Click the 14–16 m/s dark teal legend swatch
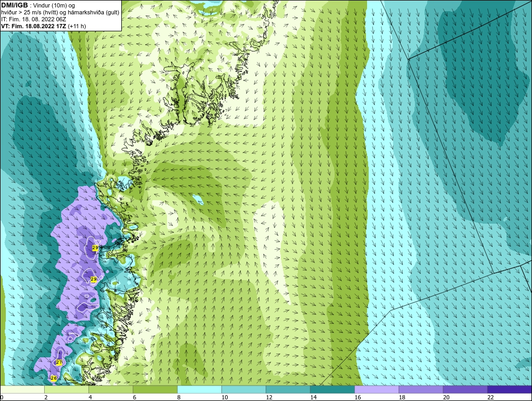The width and height of the screenshot is (532, 401). pos(332,389)
